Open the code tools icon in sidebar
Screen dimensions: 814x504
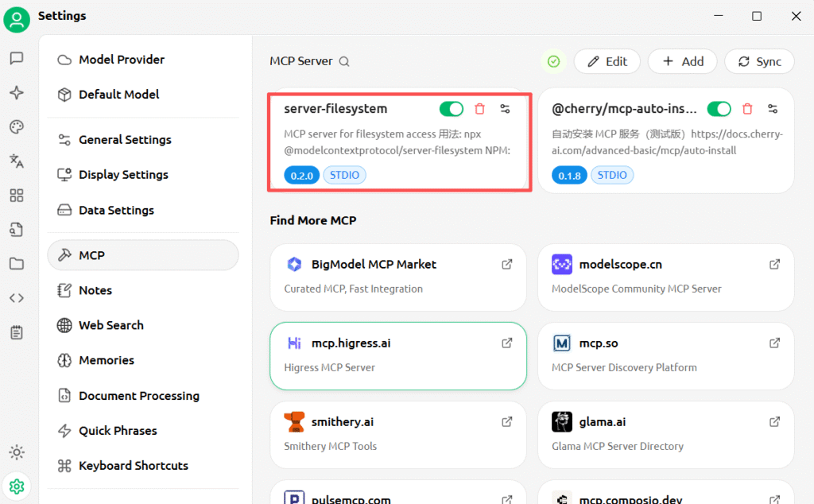(16, 298)
